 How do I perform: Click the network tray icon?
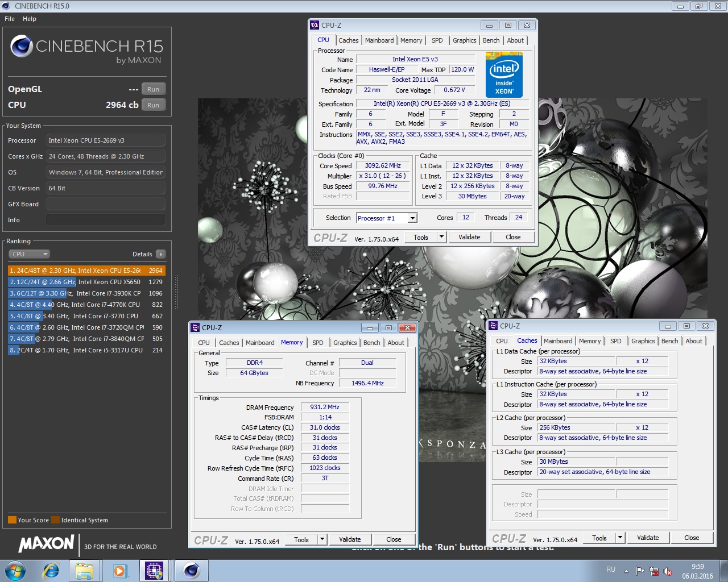coord(654,571)
